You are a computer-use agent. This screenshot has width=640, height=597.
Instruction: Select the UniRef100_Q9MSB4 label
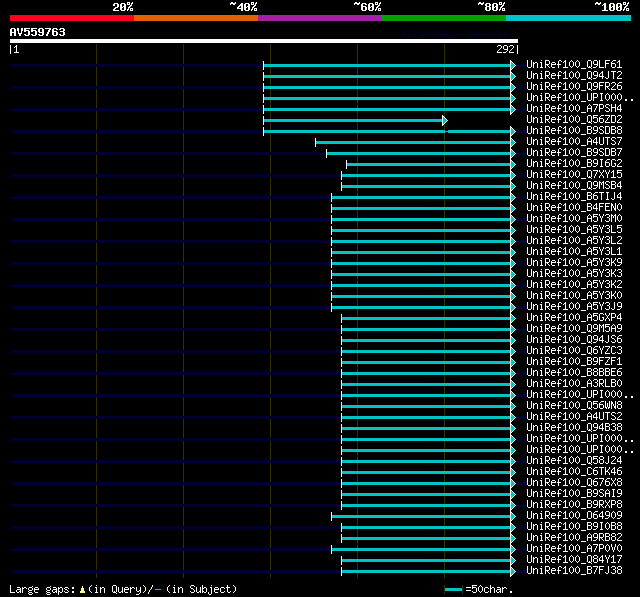click(x=574, y=186)
